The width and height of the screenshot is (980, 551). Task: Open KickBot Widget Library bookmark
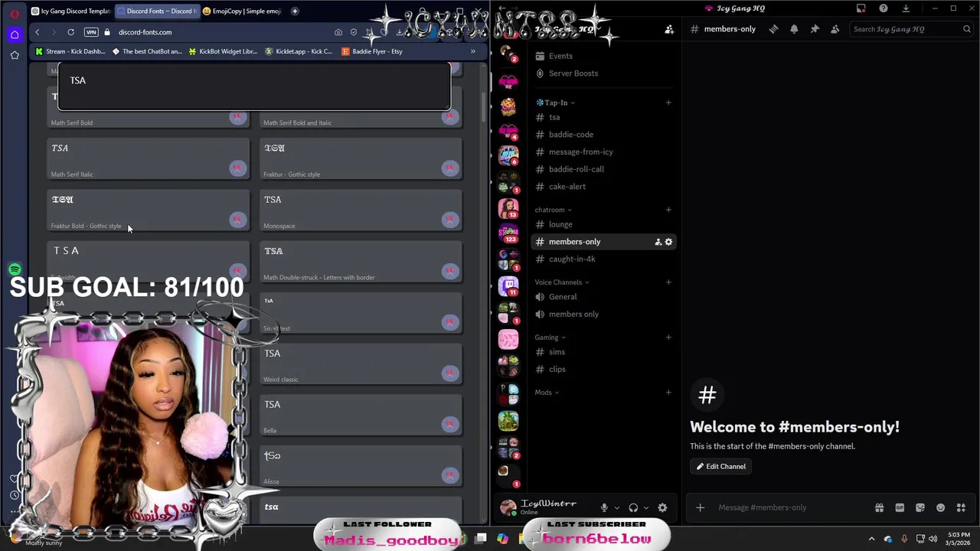pos(222,51)
